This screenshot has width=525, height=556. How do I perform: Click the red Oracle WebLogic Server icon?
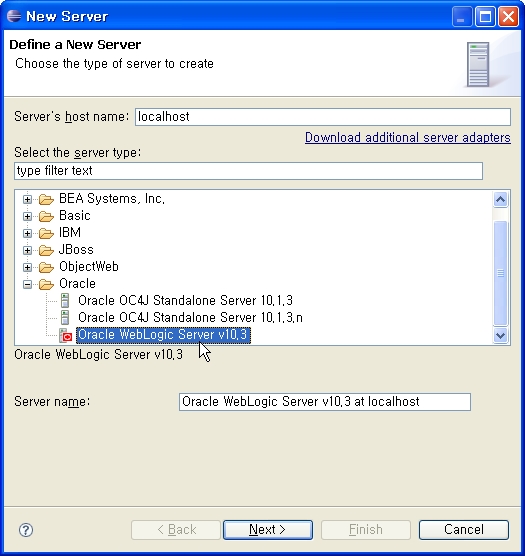coord(66,335)
